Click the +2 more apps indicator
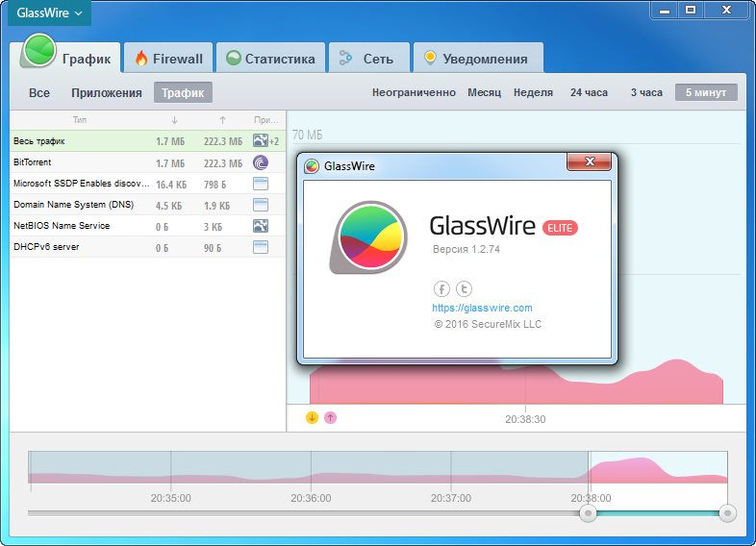 tap(274, 141)
